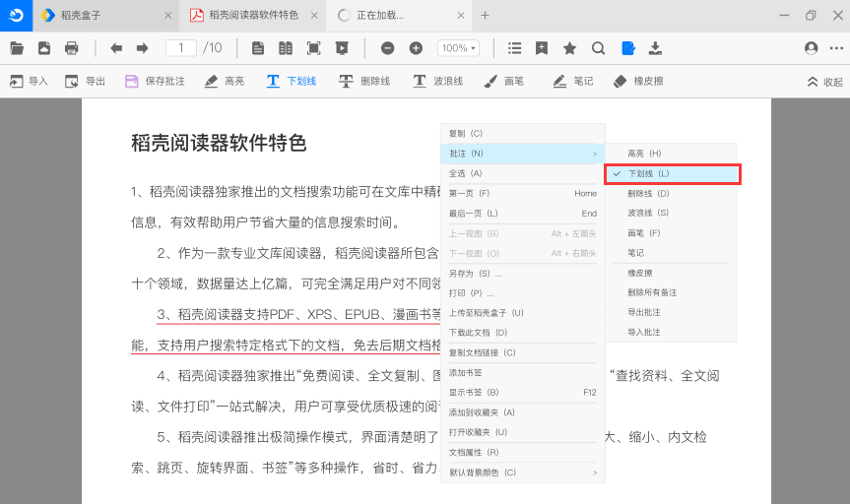Viewport: 850px width, 504px height.
Task: Click the save document icon in toolbar
Action: 44,48
